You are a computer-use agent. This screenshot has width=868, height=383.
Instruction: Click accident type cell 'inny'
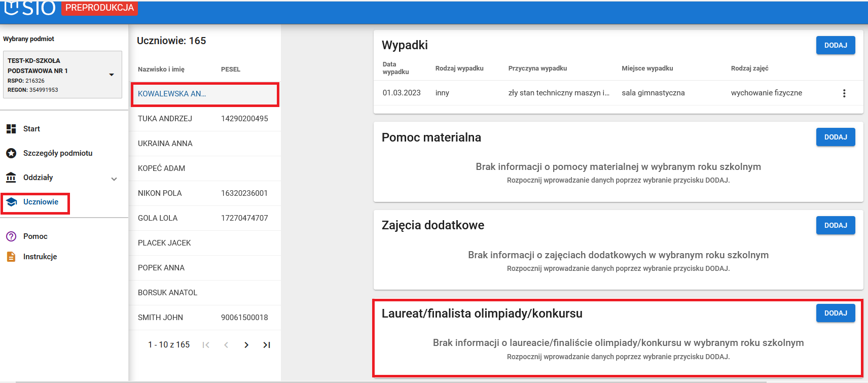point(442,93)
